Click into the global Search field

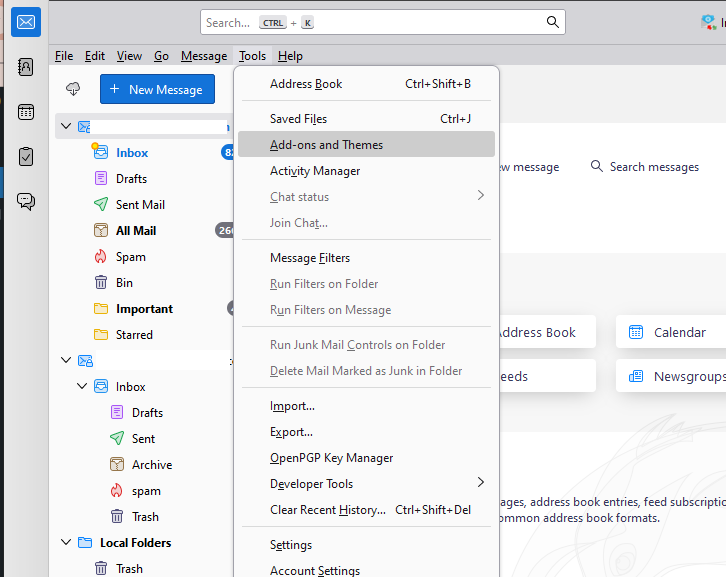click(x=382, y=22)
